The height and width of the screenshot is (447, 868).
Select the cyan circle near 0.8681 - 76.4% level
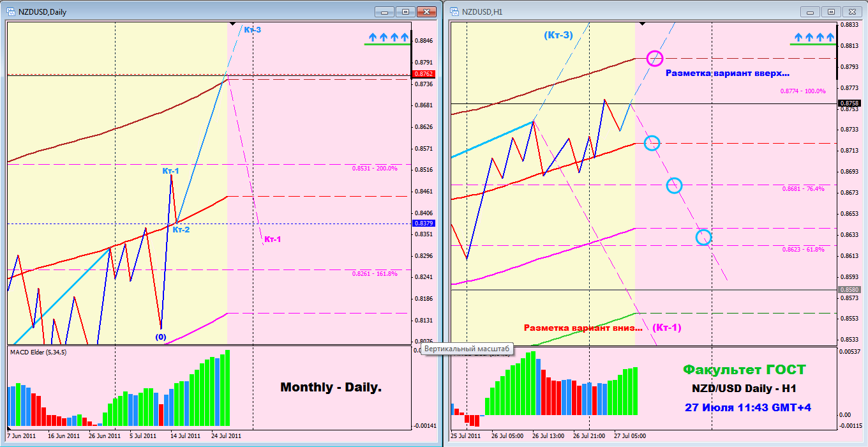(674, 186)
